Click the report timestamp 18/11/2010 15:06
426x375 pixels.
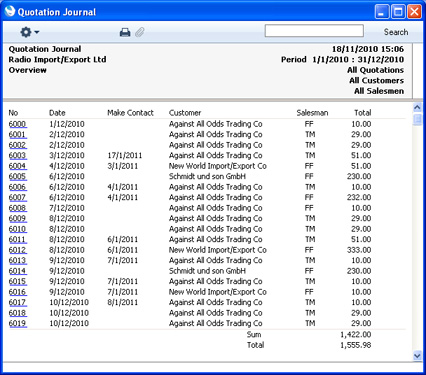pos(368,49)
